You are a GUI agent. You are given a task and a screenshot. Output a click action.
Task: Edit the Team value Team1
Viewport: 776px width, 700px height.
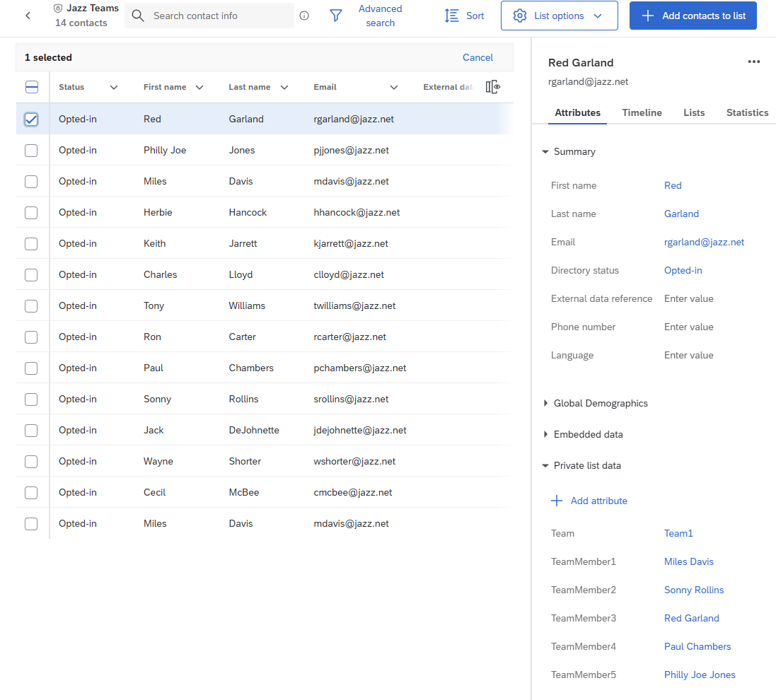(678, 533)
